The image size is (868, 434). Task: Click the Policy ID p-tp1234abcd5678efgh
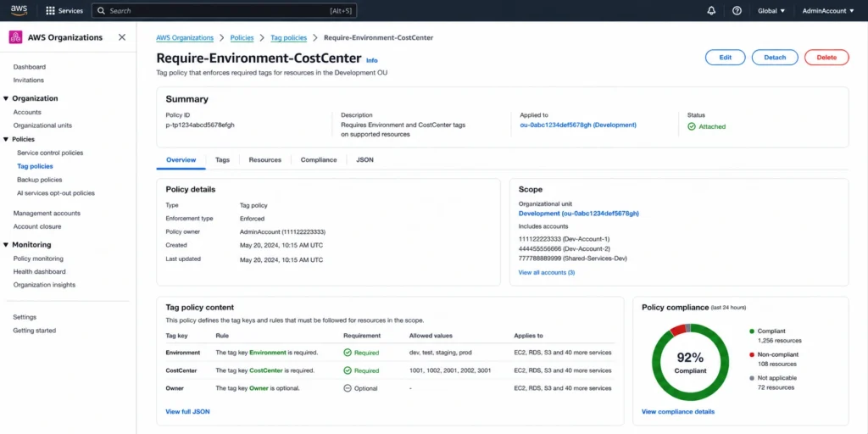200,125
